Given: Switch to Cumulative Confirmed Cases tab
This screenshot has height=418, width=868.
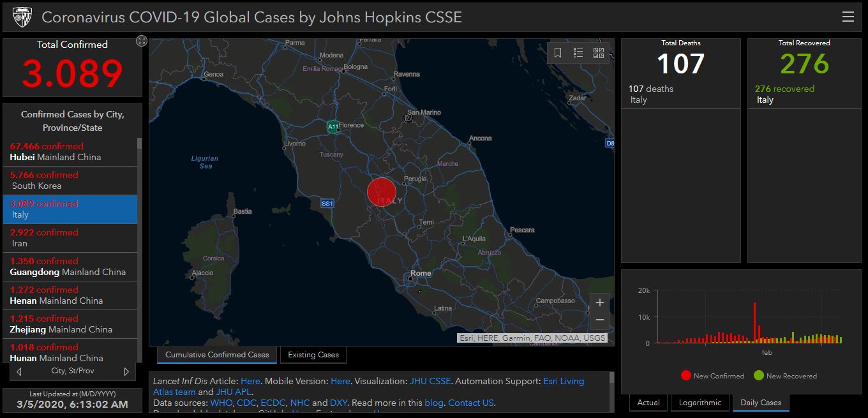Looking at the screenshot, I should pos(217,355).
